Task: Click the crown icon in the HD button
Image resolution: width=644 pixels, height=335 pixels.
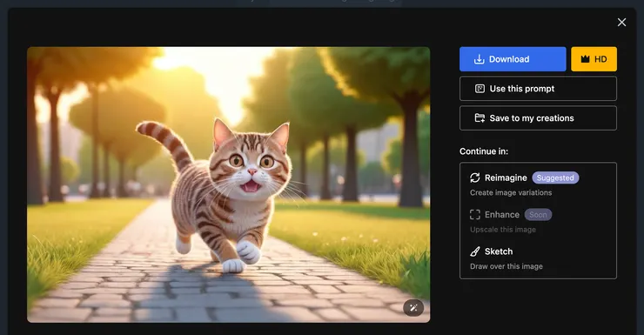Action: click(x=586, y=59)
